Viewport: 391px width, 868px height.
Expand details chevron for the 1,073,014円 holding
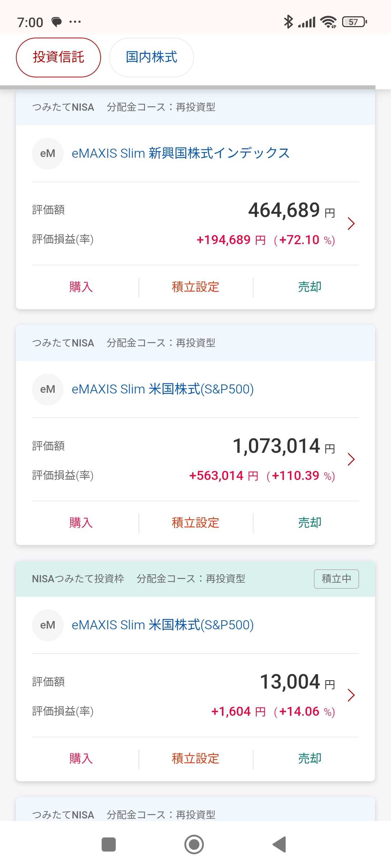click(x=351, y=459)
